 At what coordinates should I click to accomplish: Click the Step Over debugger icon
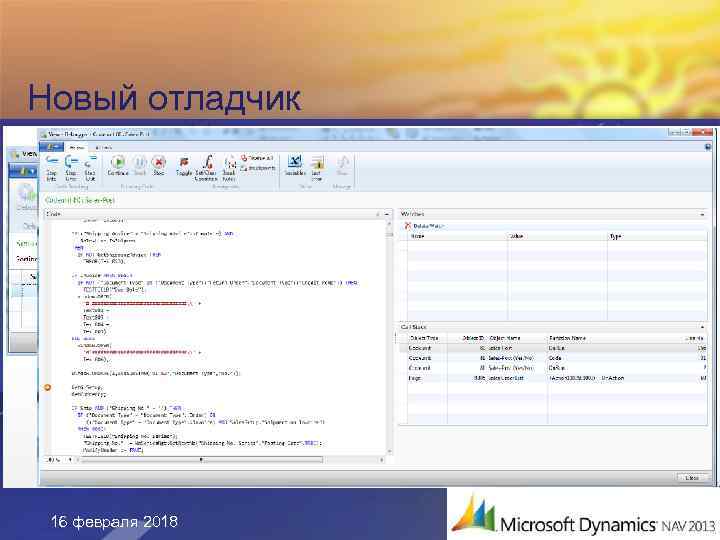point(71,167)
